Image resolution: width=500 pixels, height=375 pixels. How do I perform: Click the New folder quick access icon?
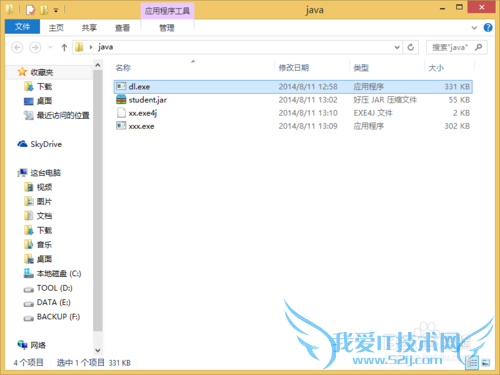[44, 10]
